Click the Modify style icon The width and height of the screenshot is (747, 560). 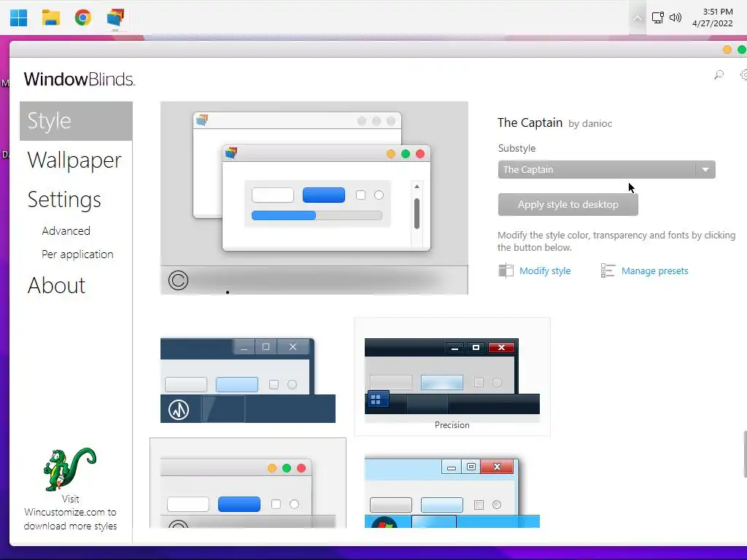[x=506, y=271]
